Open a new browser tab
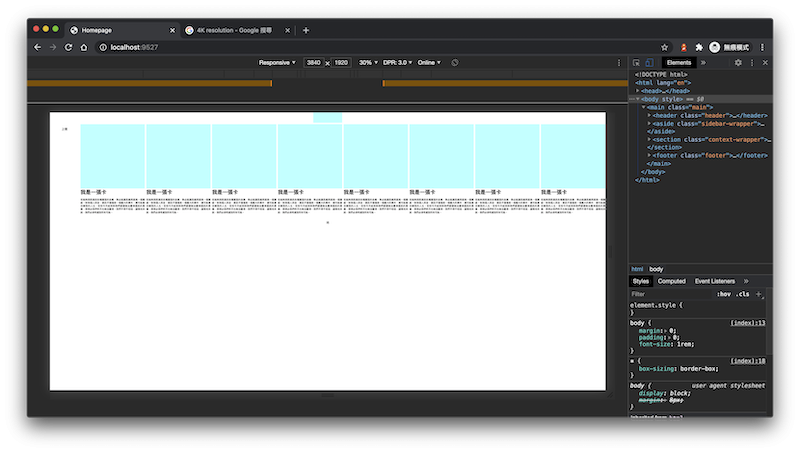This screenshot has width=800, height=453. [306, 30]
